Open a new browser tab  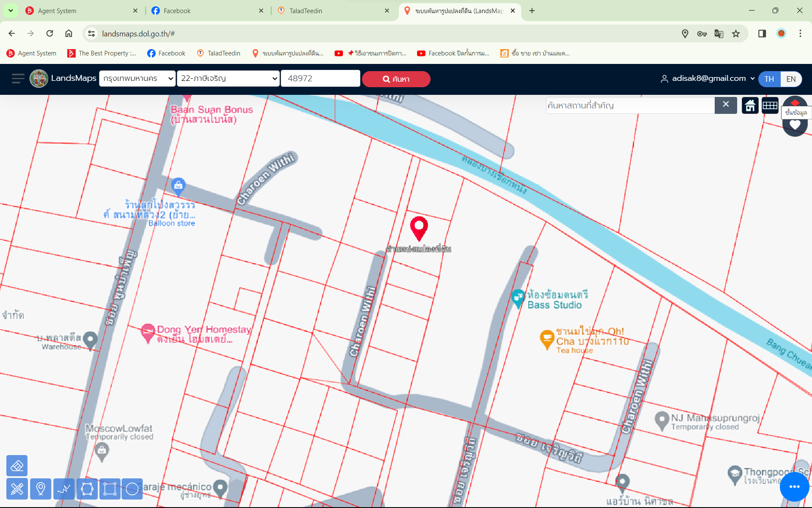532,11
